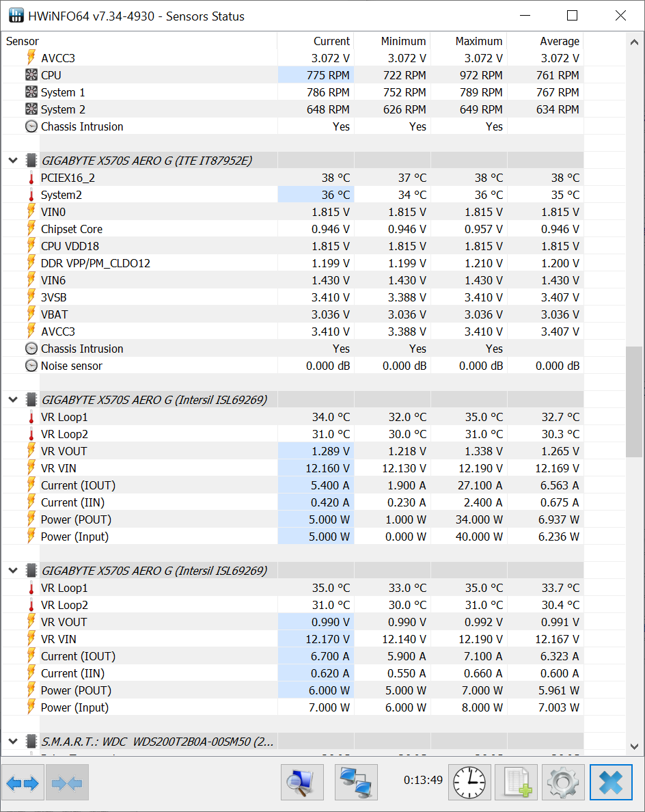Click the Average column header

click(546, 42)
